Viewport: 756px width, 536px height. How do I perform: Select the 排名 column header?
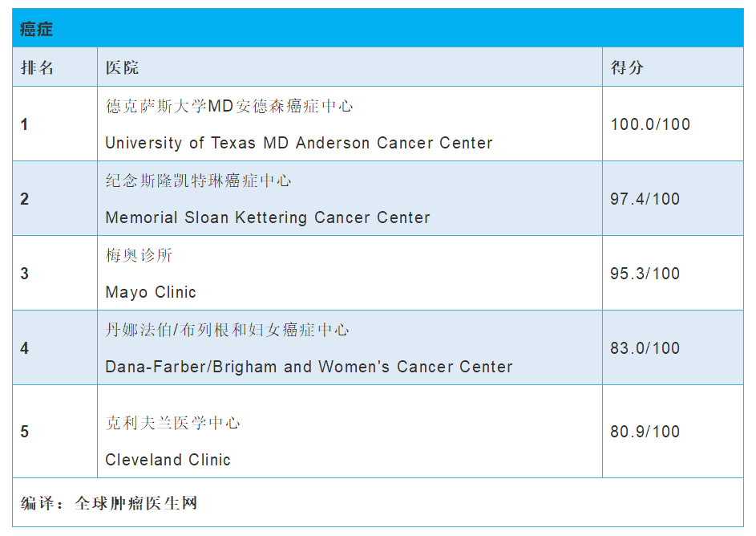38,68
